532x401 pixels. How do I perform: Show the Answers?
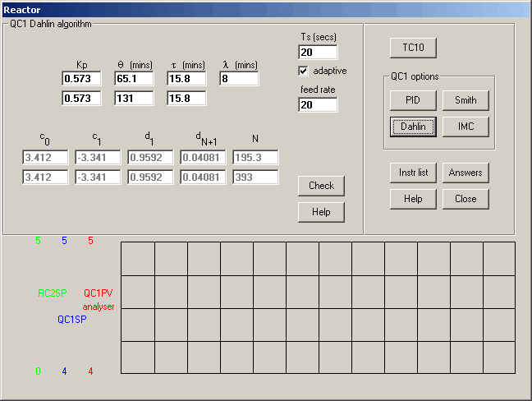465,173
